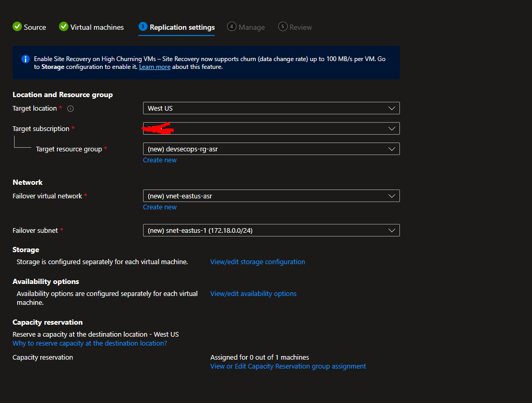
Task: Click the green checkmark icon beside Source
Action: [x=17, y=27]
